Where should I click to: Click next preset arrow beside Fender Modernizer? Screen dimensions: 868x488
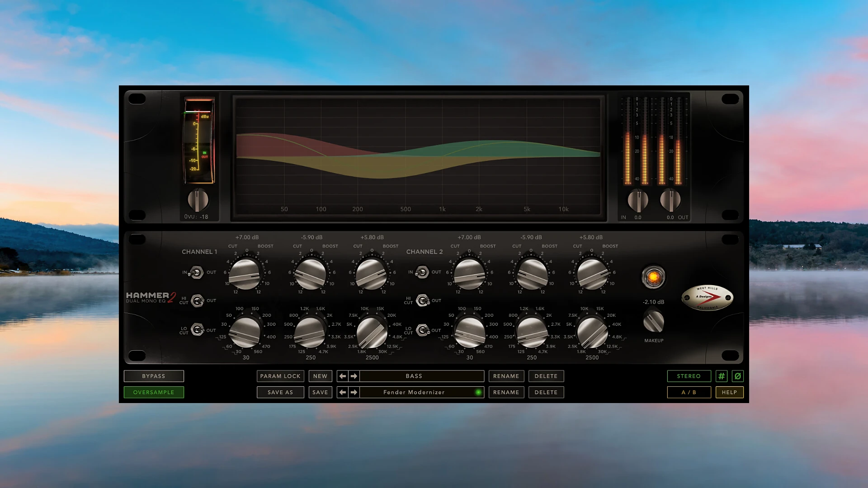point(354,392)
